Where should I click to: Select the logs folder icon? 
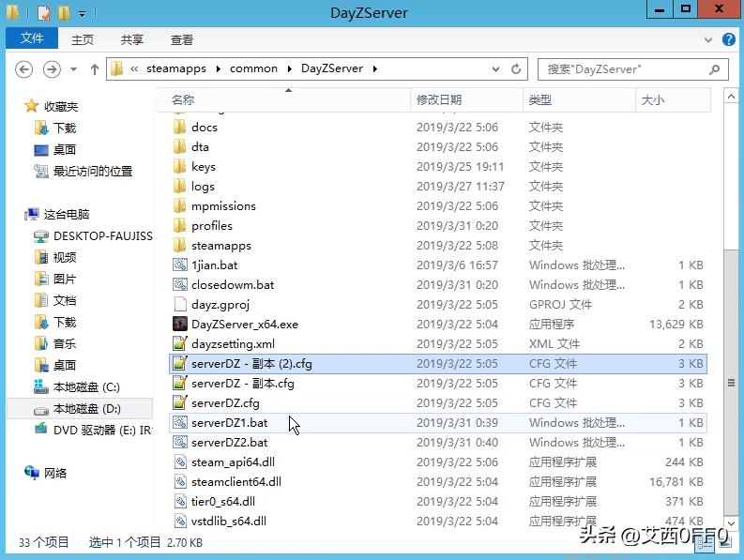tap(180, 186)
